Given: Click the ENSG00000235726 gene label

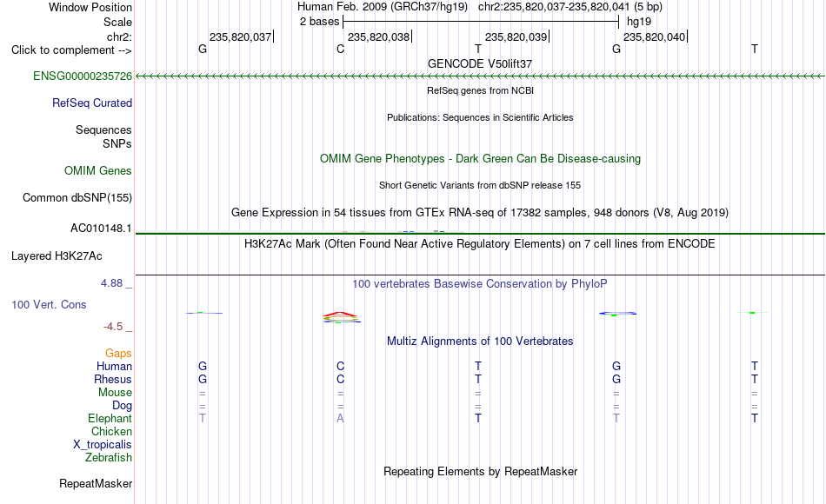Looking at the screenshot, I should coord(83,76).
